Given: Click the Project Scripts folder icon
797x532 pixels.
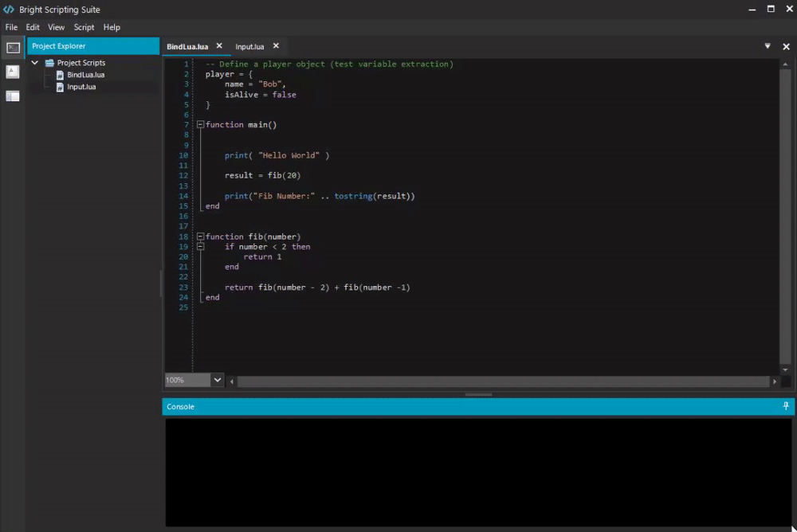Looking at the screenshot, I should tap(49, 63).
